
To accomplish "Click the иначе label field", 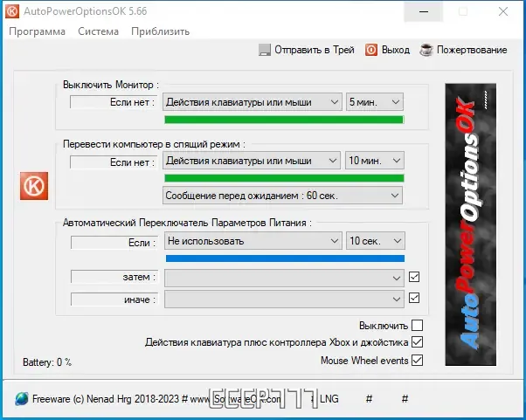I will point(114,300).
